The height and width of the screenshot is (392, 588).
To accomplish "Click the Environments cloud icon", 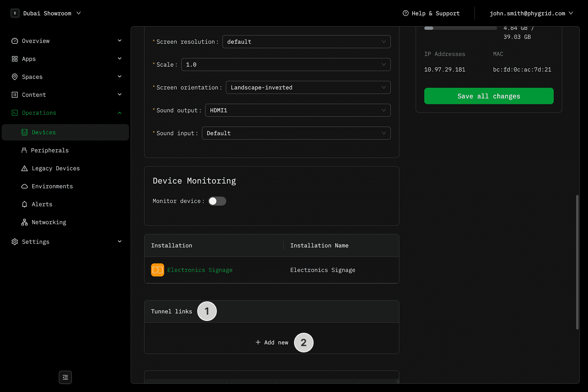I will pyautogui.click(x=24, y=186).
